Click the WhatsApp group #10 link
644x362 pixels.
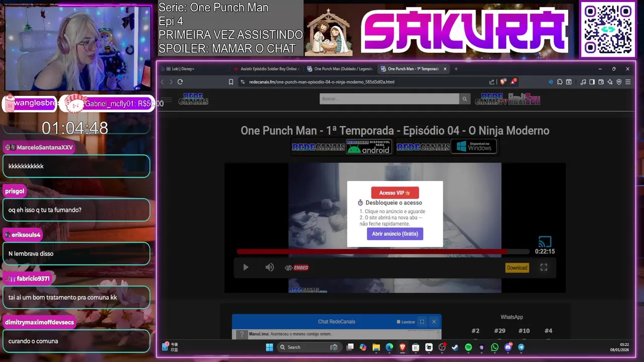(x=524, y=331)
